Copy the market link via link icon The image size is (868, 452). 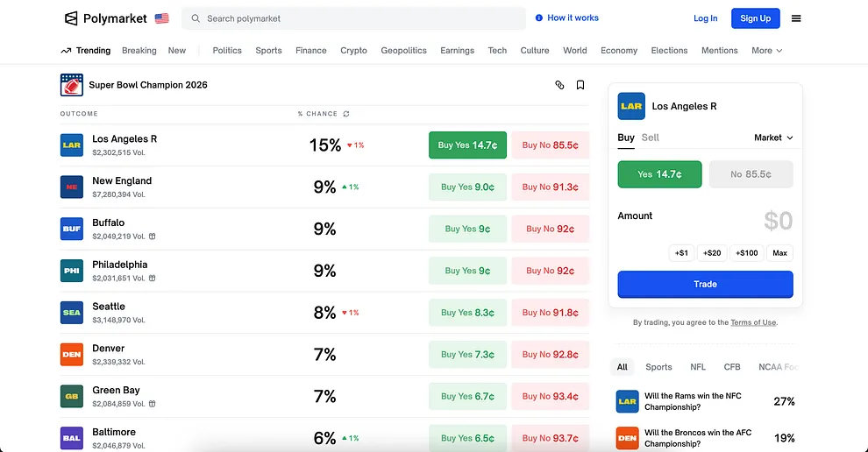[559, 85]
